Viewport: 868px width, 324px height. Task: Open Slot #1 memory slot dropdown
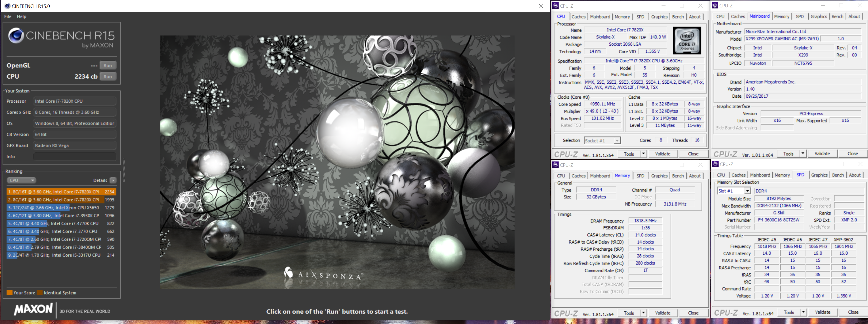tap(734, 191)
